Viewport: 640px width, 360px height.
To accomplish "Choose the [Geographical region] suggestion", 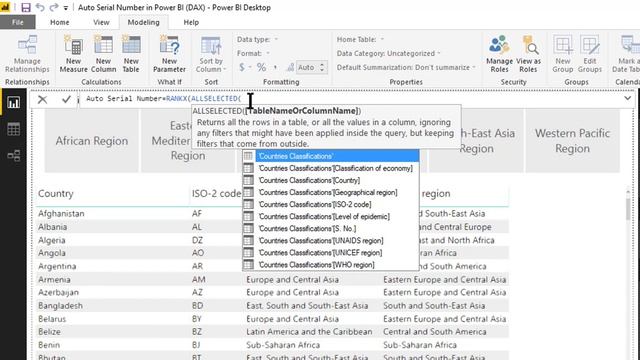I will 331,192.
